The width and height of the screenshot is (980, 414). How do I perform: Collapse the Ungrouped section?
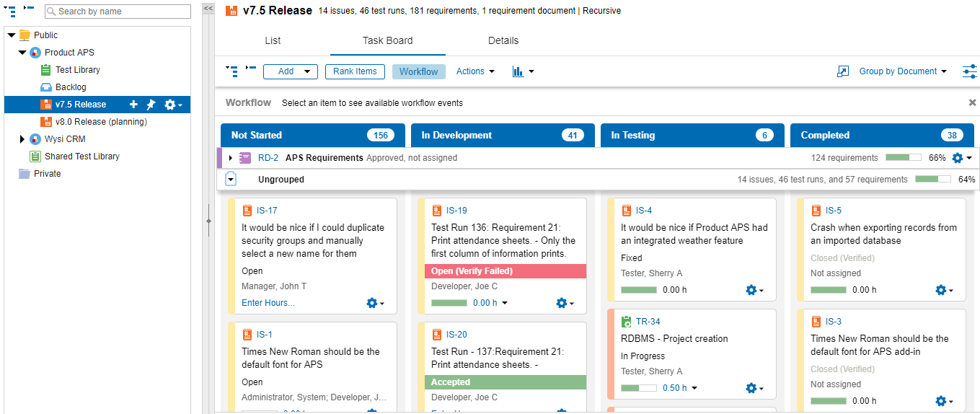231,179
